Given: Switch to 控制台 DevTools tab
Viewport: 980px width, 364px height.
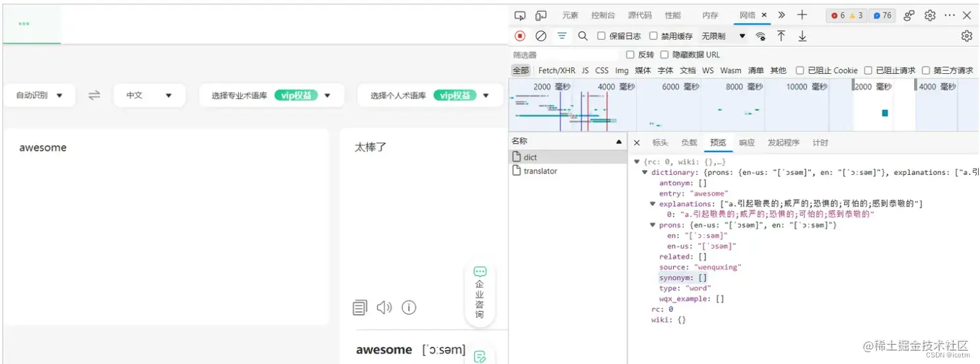Looking at the screenshot, I should point(603,15).
